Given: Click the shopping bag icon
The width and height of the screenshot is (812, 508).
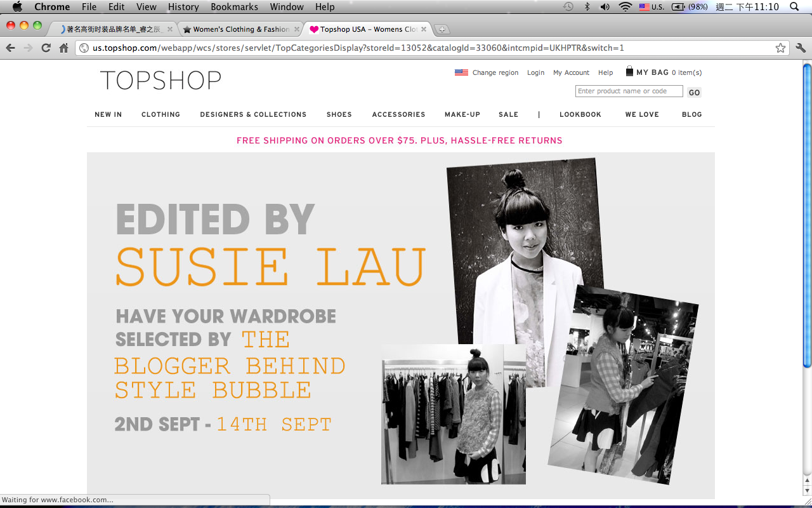Looking at the screenshot, I should (x=629, y=71).
